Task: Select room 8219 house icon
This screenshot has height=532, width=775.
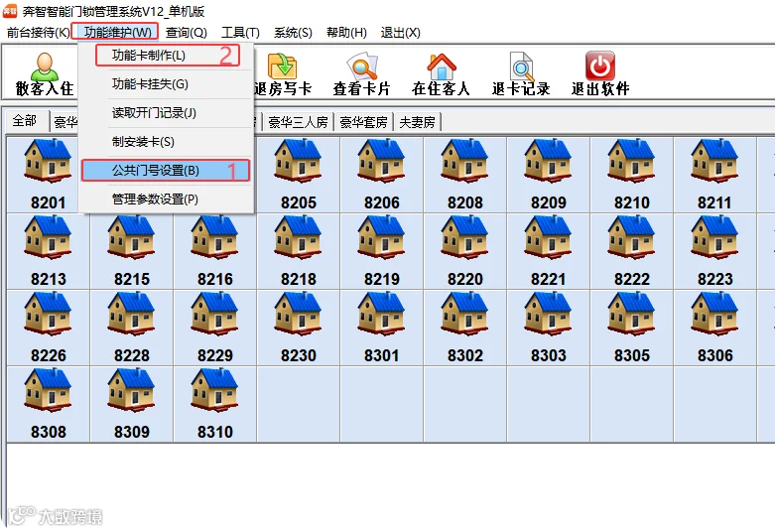Action: 382,237
